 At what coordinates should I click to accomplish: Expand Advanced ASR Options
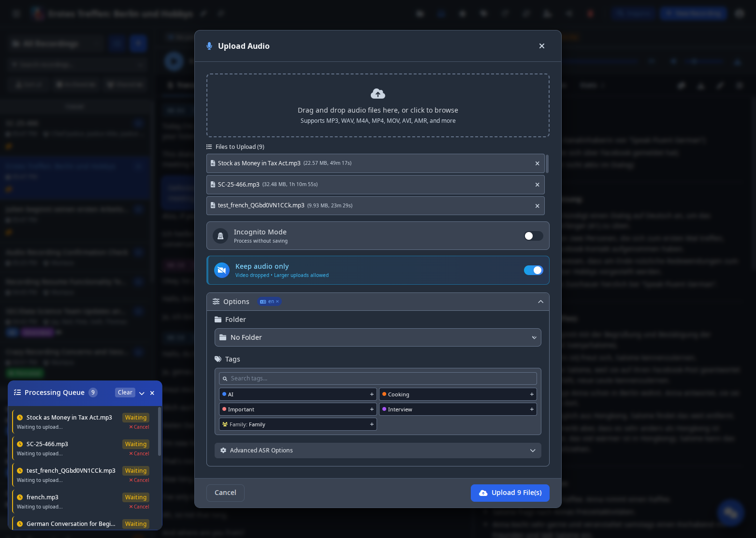[x=378, y=451]
